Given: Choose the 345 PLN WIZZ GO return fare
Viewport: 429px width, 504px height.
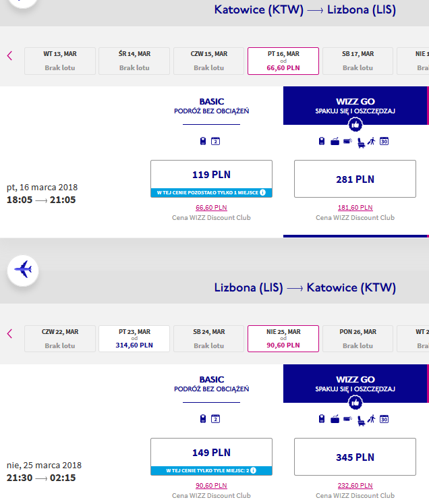Looking at the screenshot, I should (x=355, y=457).
